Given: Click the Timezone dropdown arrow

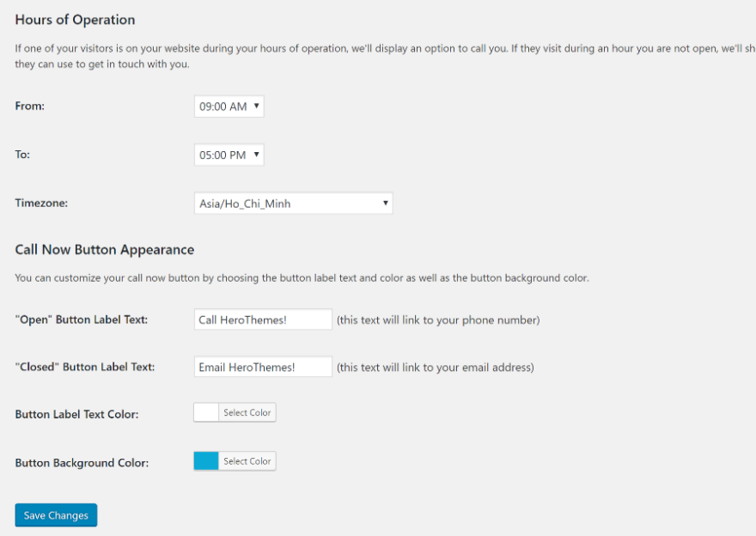Looking at the screenshot, I should (384, 203).
